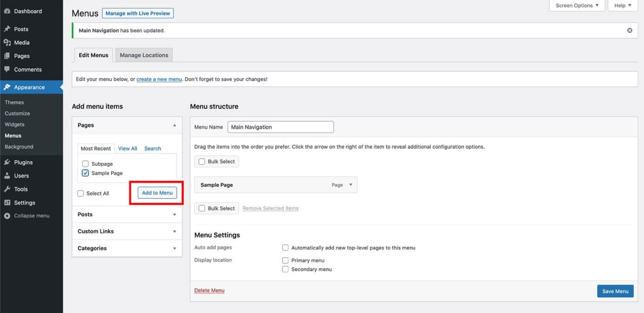Toggle the lower Bulk Select checkbox beside Remove Selected Items
Screen dimensions: 644x313
point(202,209)
